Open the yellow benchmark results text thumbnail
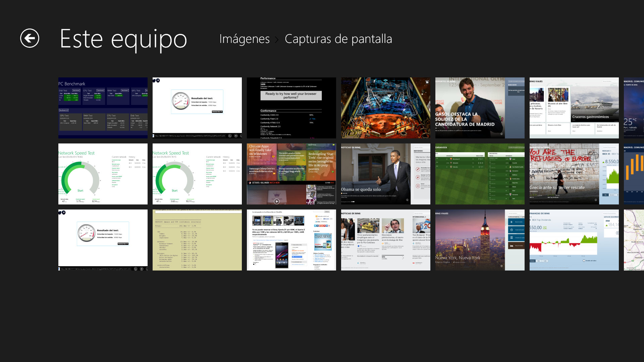 click(197, 240)
